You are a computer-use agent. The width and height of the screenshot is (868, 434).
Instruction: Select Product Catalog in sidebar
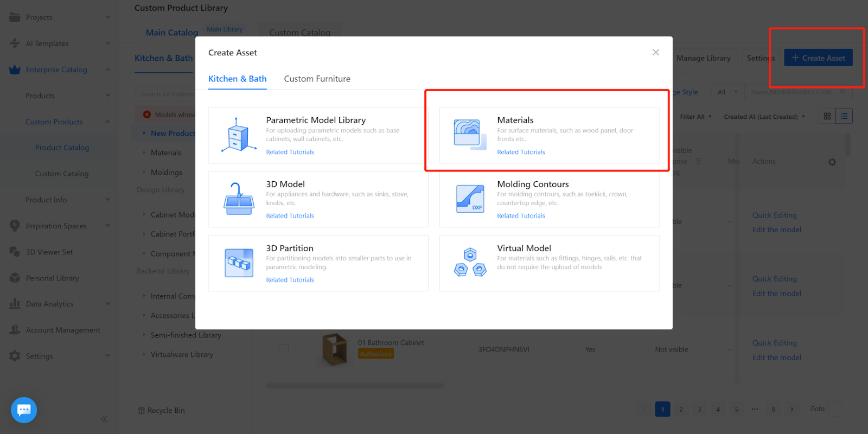pyautogui.click(x=62, y=148)
